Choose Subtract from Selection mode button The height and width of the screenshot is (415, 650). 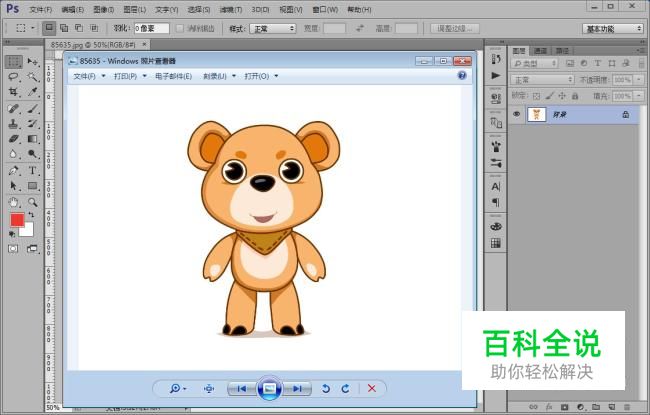click(x=79, y=28)
